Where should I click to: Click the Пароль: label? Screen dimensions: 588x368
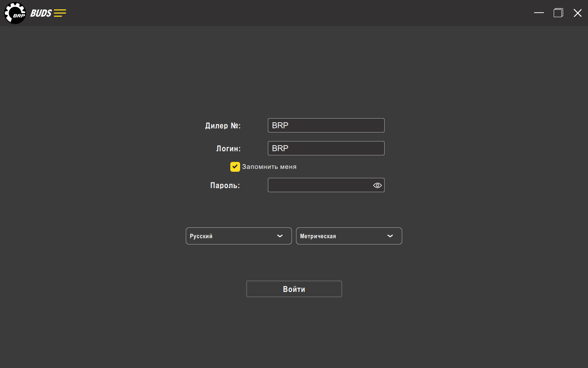[x=225, y=185]
